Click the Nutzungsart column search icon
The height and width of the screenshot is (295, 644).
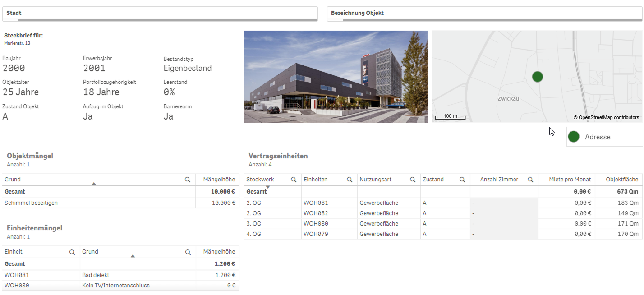pos(413,180)
